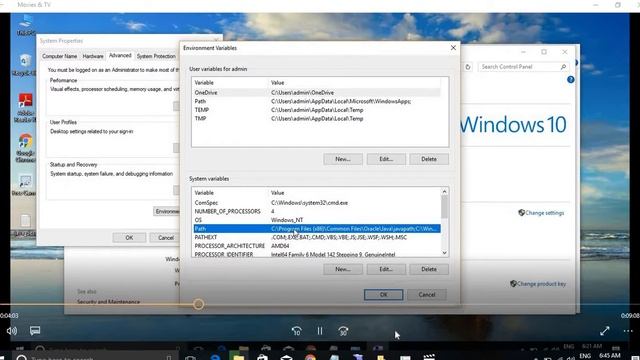Open the closed captions and subtitles menu
Image resolution: width=640 pixels, height=360 pixels.
[x=35, y=331]
